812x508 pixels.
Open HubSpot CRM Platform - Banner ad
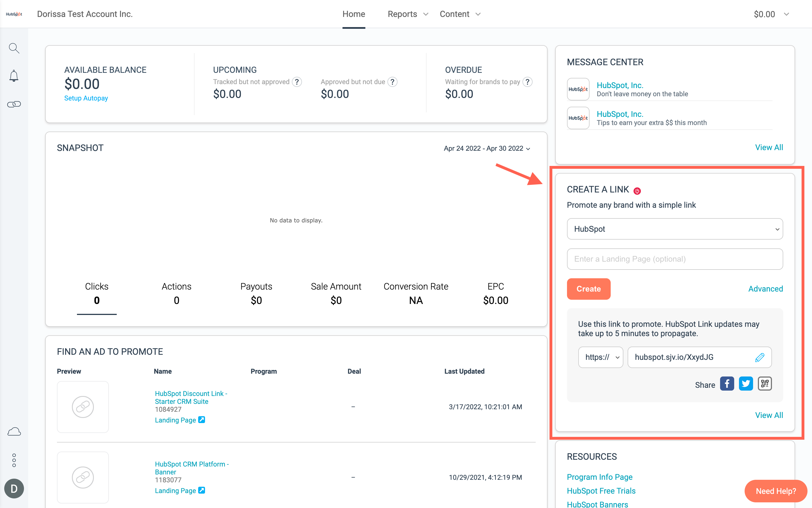[x=192, y=468]
